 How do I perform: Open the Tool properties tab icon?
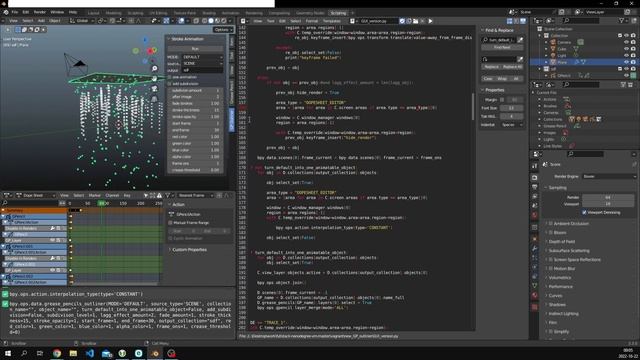[x=535, y=167]
